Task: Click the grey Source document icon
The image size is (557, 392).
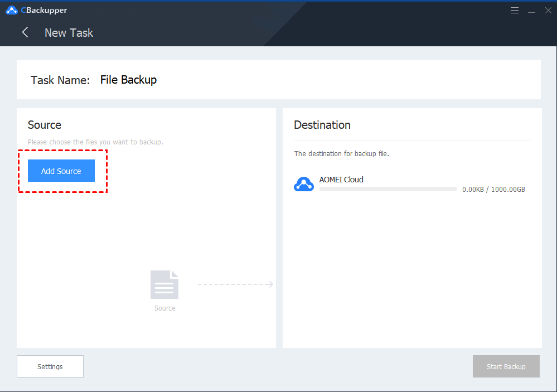Action: click(x=164, y=284)
